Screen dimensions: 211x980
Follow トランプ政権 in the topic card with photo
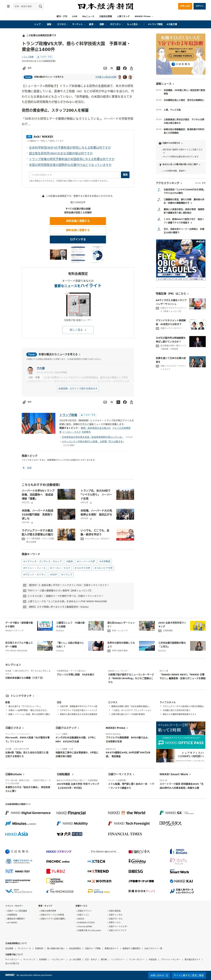(88, 415)
